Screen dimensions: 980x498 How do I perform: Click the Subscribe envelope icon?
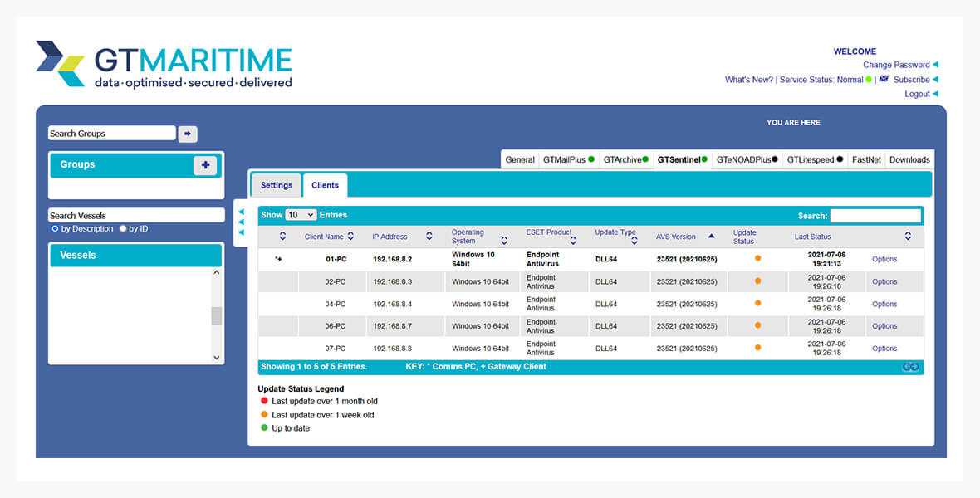tap(884, 79)
